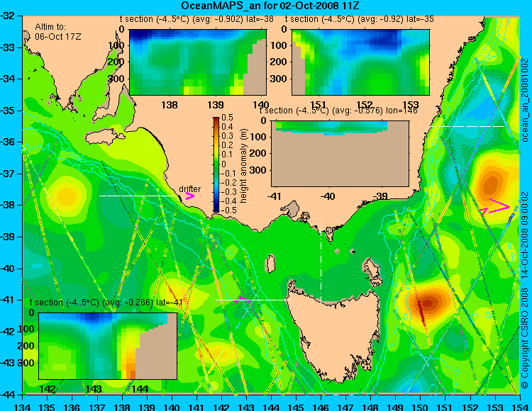Select the 'Altim to: 06-Oct 17Z' note

click(x=58, y=31)
